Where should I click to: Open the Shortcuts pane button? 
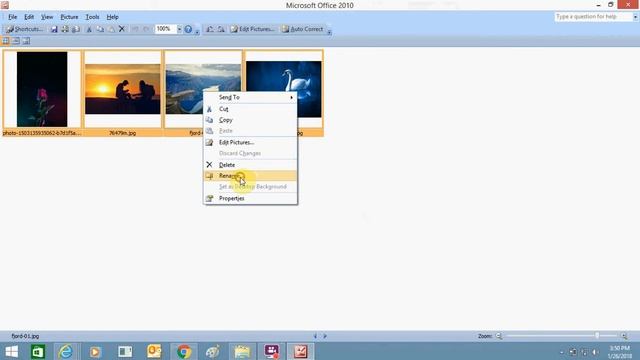[24, 29]
